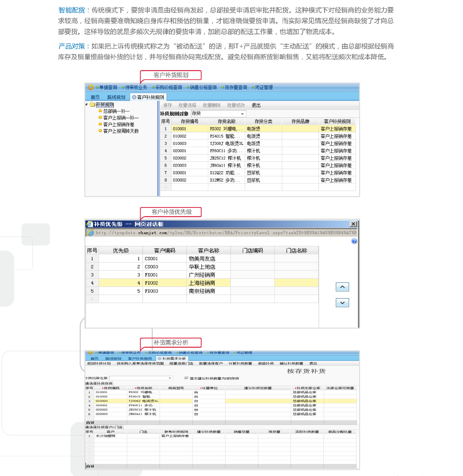
Task: Click the gear settings icon in top navigation
Action: [91, 87]
